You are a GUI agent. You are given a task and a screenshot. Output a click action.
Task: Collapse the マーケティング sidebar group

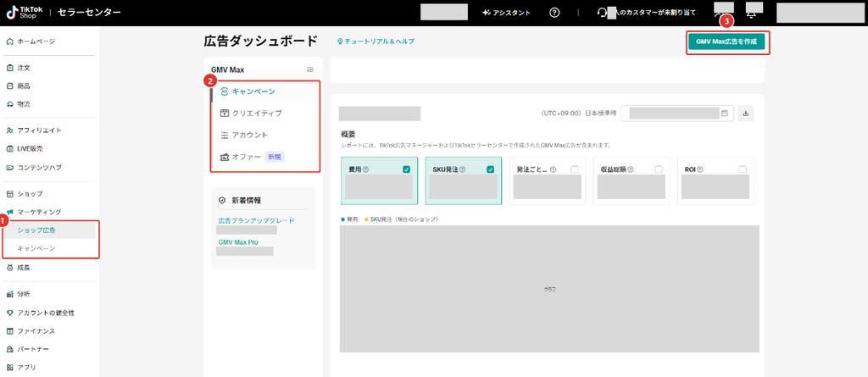tap(34, 212)
